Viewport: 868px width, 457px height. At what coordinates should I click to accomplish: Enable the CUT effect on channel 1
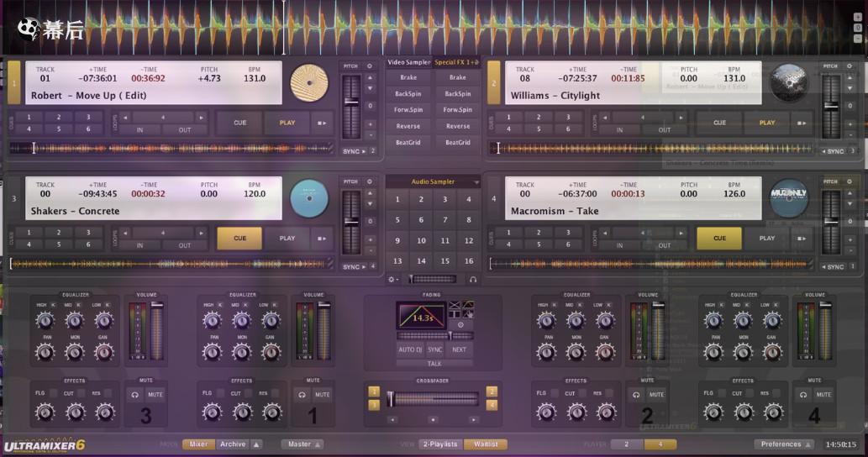point(248,393)
